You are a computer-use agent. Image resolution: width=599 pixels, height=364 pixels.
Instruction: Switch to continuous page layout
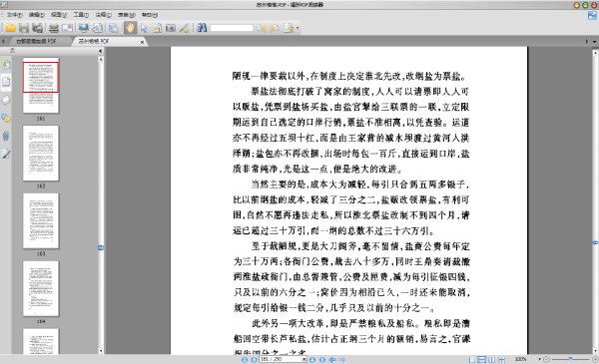coord(481,359)
